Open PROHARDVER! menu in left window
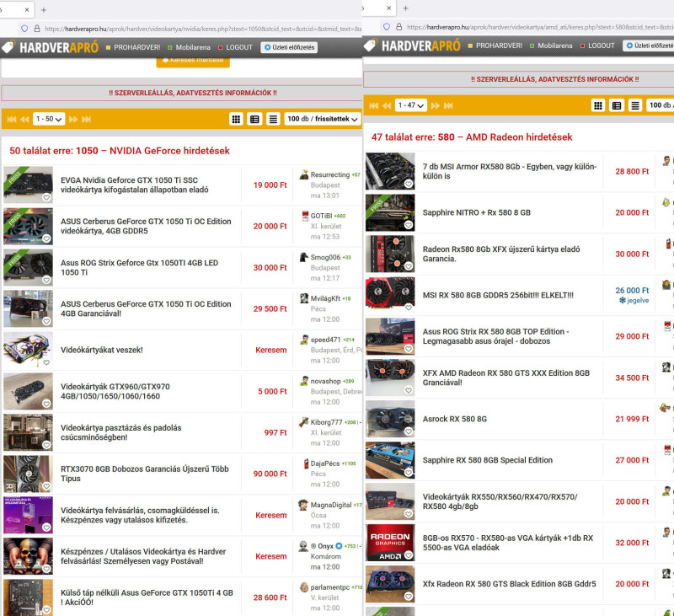 [133, 47]
